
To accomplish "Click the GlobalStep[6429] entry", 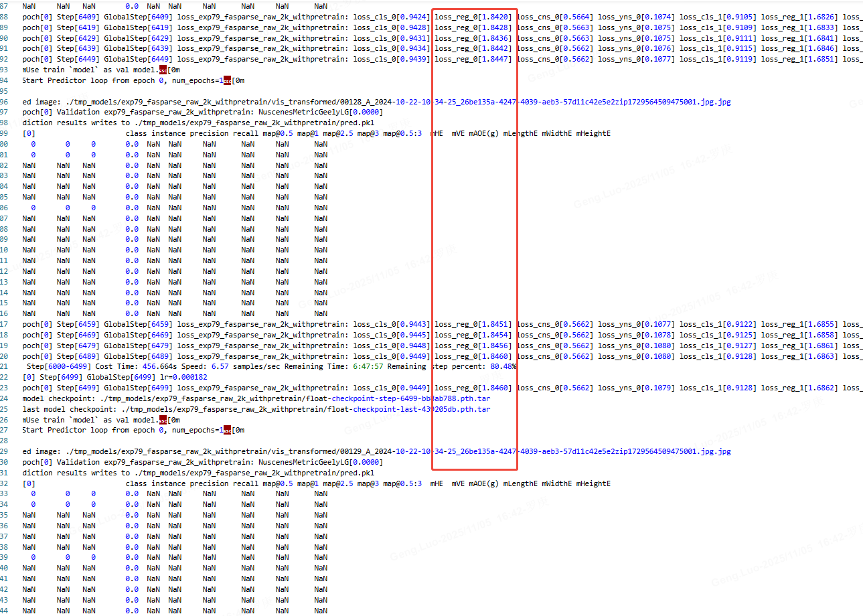I will [x=138, y=38].
